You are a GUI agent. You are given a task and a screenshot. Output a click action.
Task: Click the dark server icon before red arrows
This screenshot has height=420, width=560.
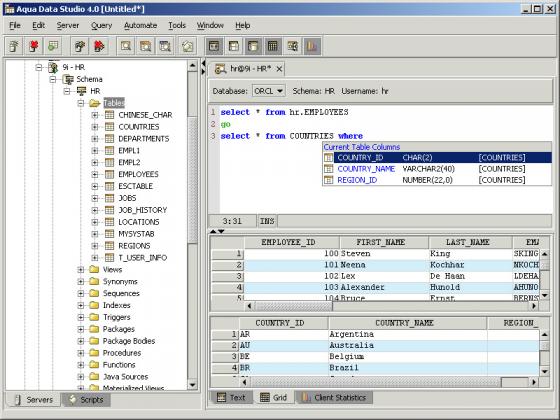[80, 46]
